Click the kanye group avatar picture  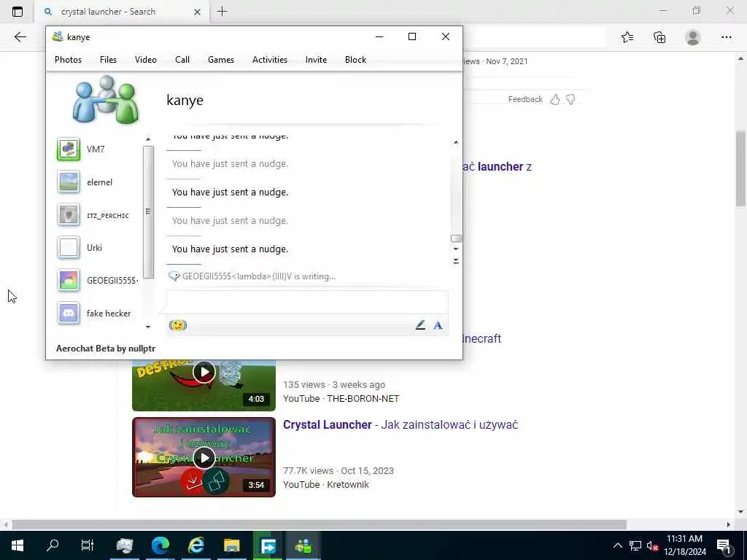pos(105,99)
